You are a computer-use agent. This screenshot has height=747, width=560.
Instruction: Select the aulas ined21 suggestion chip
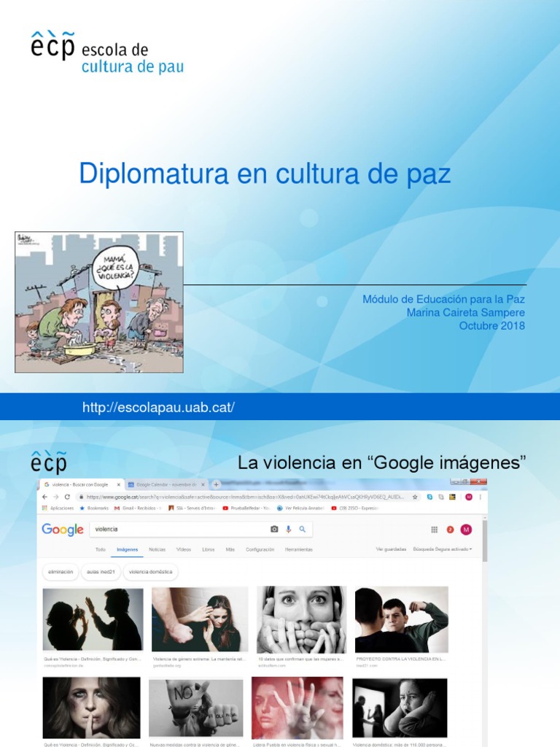(x=101, y=572)
